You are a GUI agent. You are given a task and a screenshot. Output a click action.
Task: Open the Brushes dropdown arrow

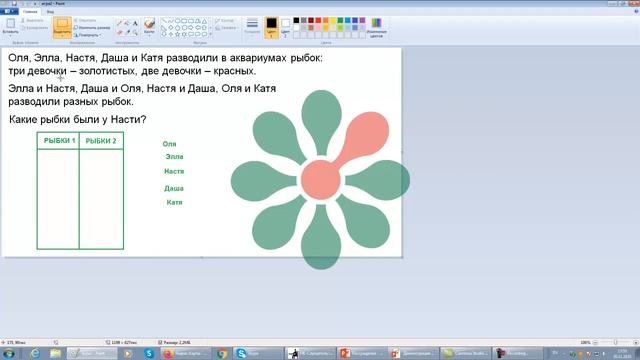(x=149, y=36)
